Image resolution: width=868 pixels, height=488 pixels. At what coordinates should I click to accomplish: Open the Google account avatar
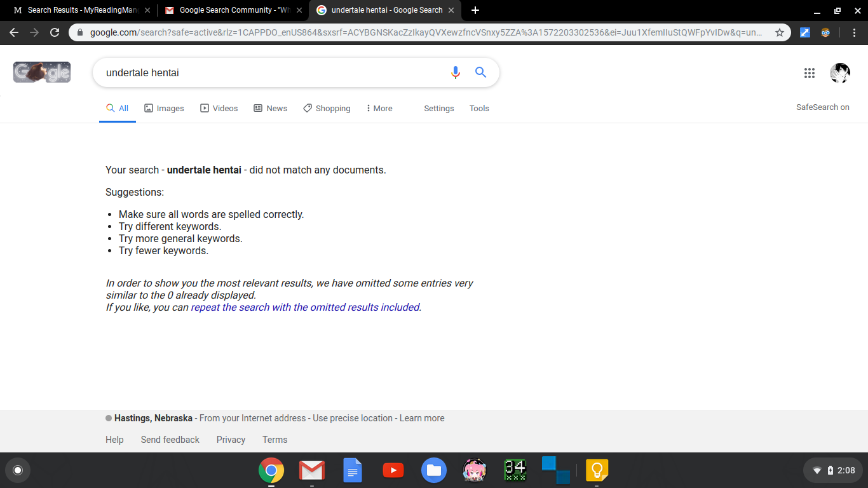point(840,73)
